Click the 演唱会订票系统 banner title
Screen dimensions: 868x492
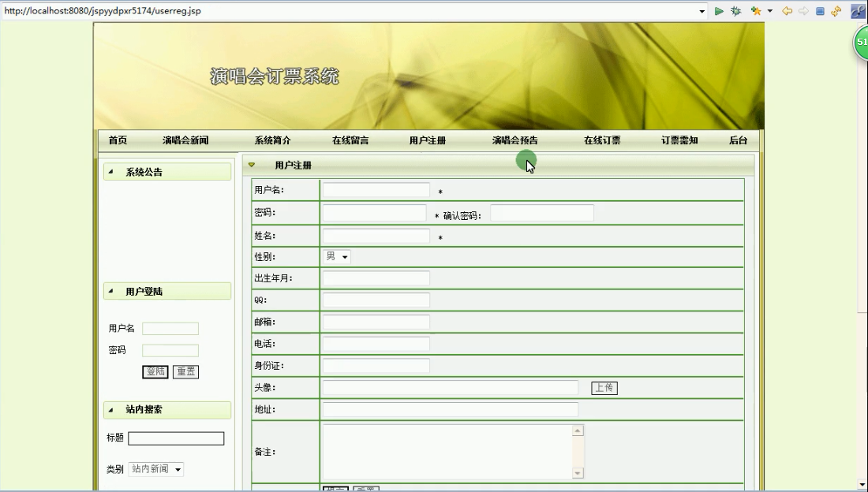275,76
